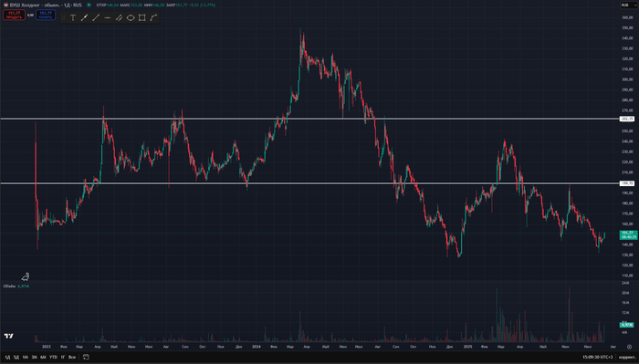Select the Curve drawing tool
The height and width of the screenshot is (364, 639).
point(153,18)
